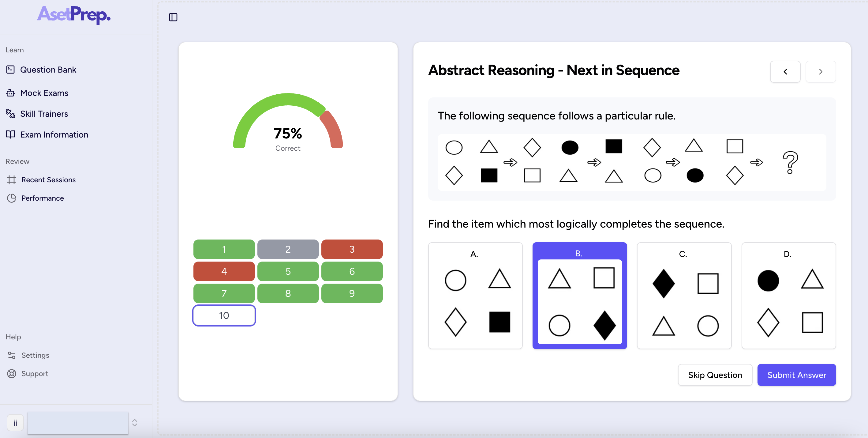Open Mock Exams from sidebar
Screen dimensions: 868x438
pyautogui.click(x=44, y=93)
